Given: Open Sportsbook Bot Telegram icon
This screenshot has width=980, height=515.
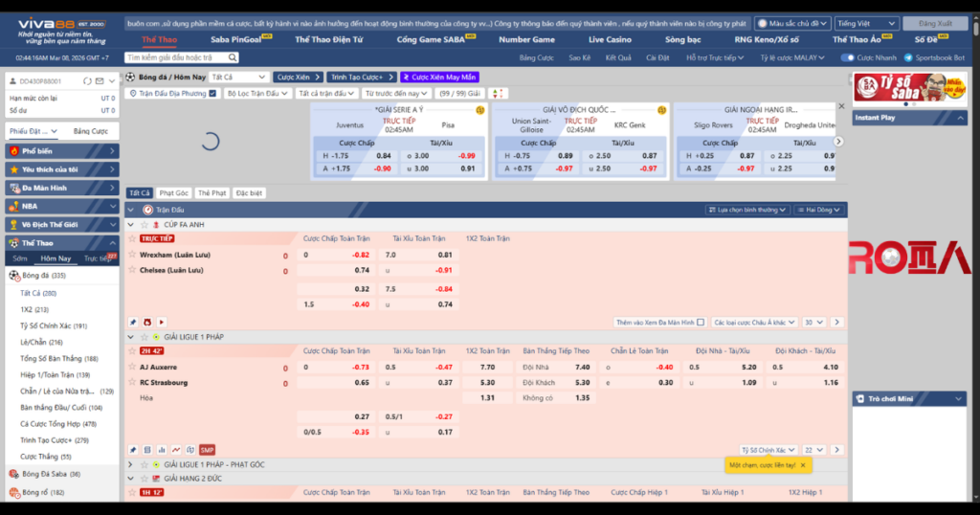Looking at the screenshot, I should (x=908, y=57).
